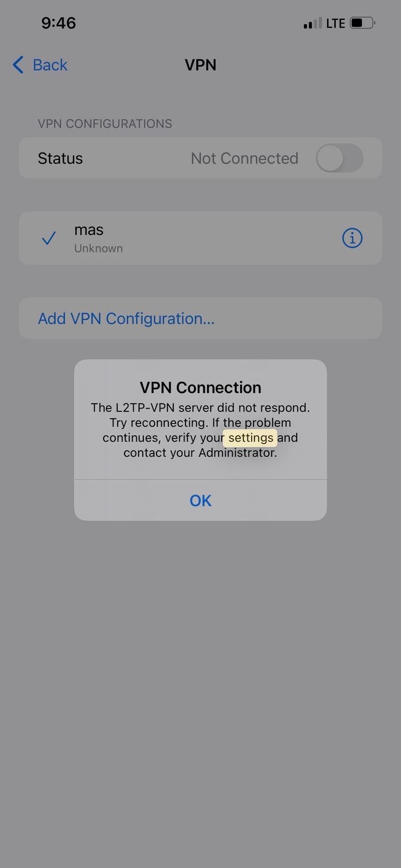Tap the VPN CONFIGURATIONS section header
Viewport: 401px width, 868px height.
click(105, 124)
